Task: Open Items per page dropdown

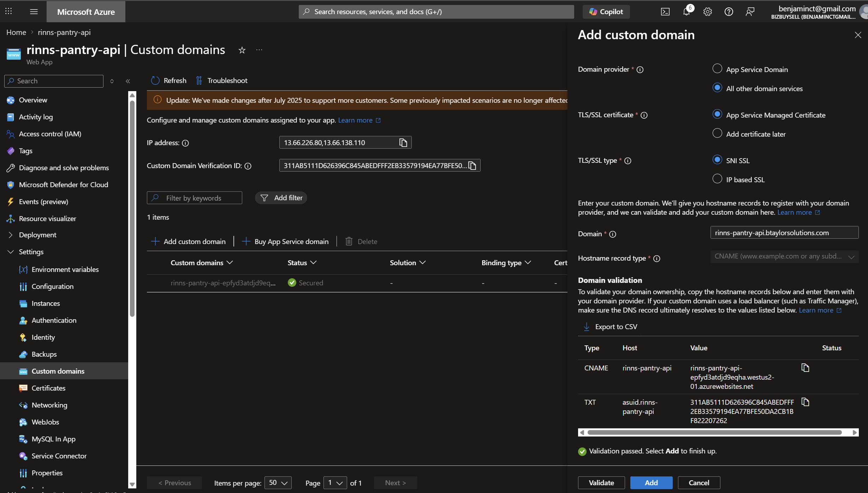Action: click(x=278, y=483)
